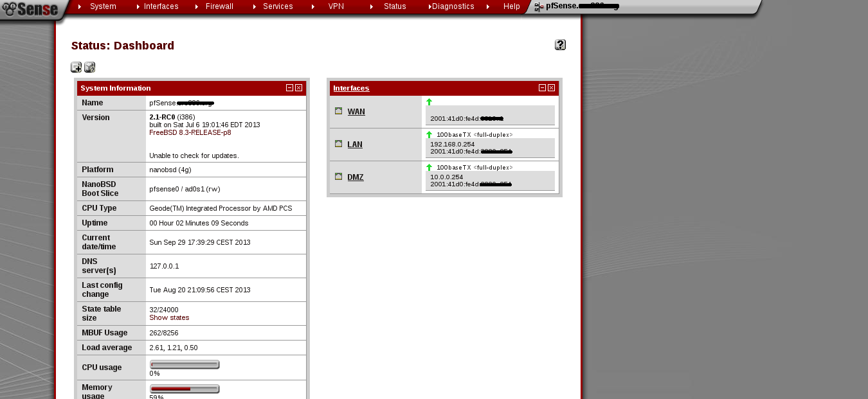Screen dimensions: 868x399
Task: Click the CPU type Geode(TM) text
Action: tap(221, 208)
